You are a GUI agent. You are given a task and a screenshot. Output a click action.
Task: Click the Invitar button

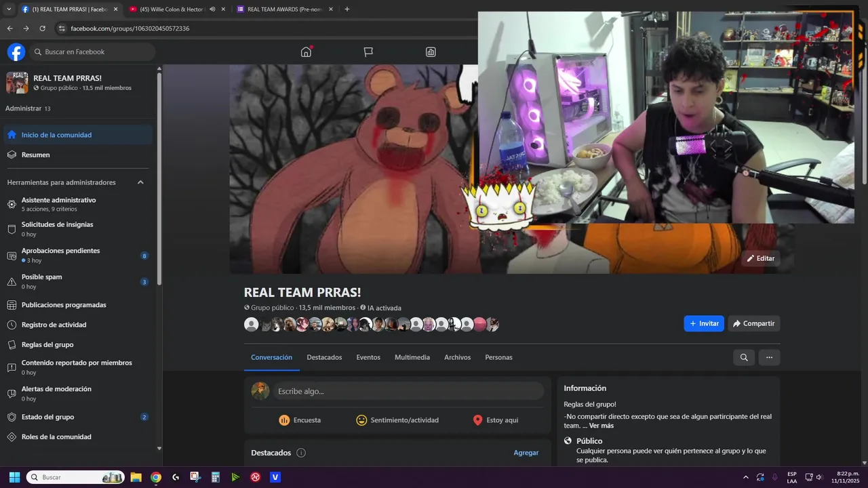[x=704, y=323]
